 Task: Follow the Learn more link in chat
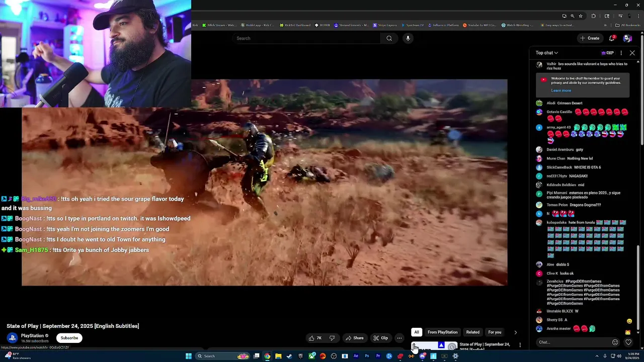tap(561, 90)
